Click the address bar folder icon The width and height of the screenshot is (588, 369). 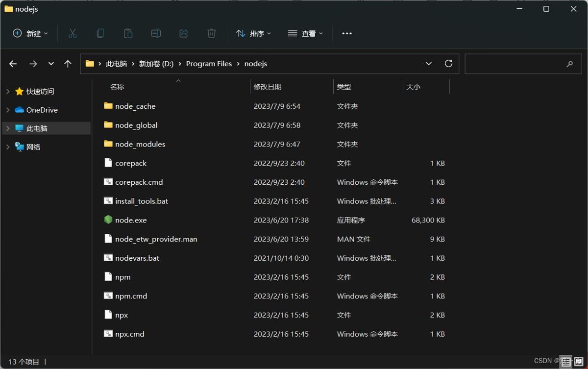(90, 64)
